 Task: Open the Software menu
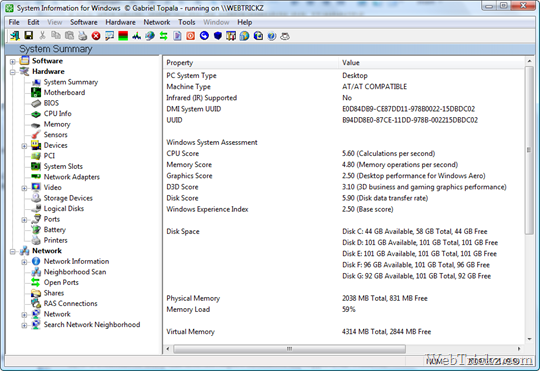coord(84,22)
